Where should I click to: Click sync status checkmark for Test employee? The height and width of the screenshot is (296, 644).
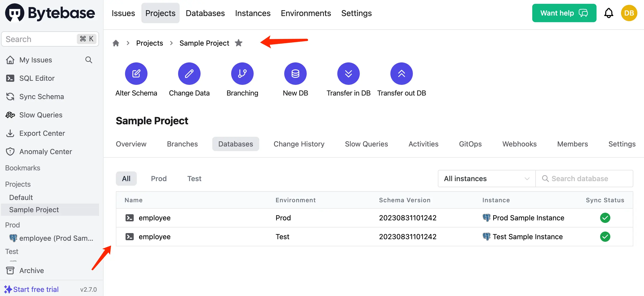coord(605,237)
